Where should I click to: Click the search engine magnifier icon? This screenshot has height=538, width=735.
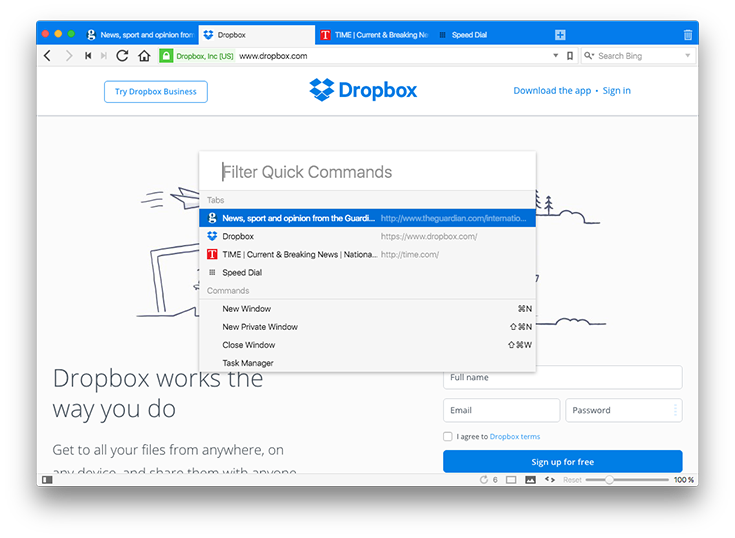click(x=589, y=56)
